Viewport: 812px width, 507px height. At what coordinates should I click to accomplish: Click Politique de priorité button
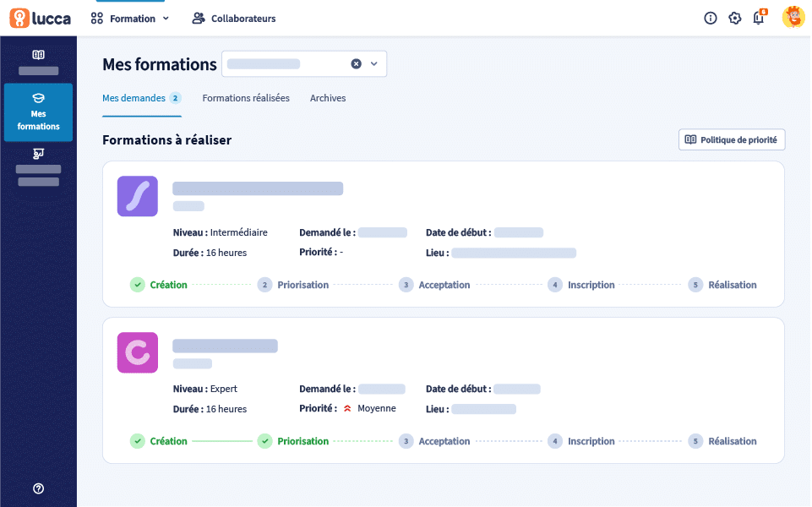coord(732,139)
